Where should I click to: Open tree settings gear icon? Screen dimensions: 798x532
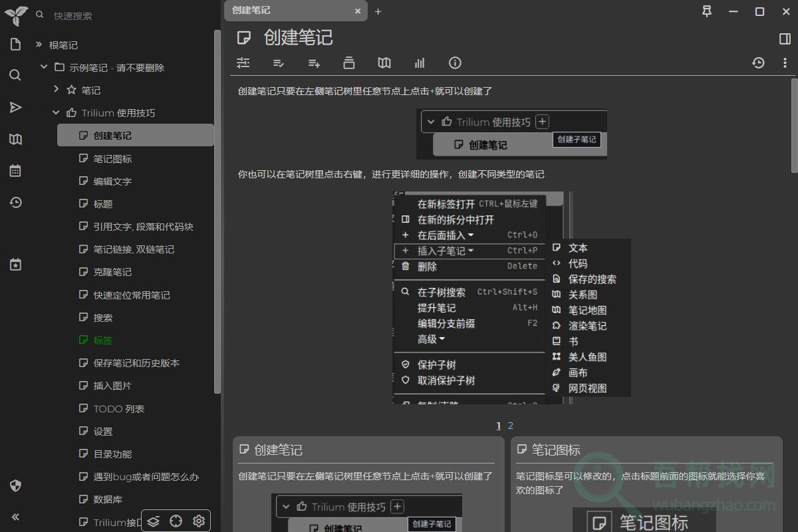pyautogui.click(x=198, y=521)
